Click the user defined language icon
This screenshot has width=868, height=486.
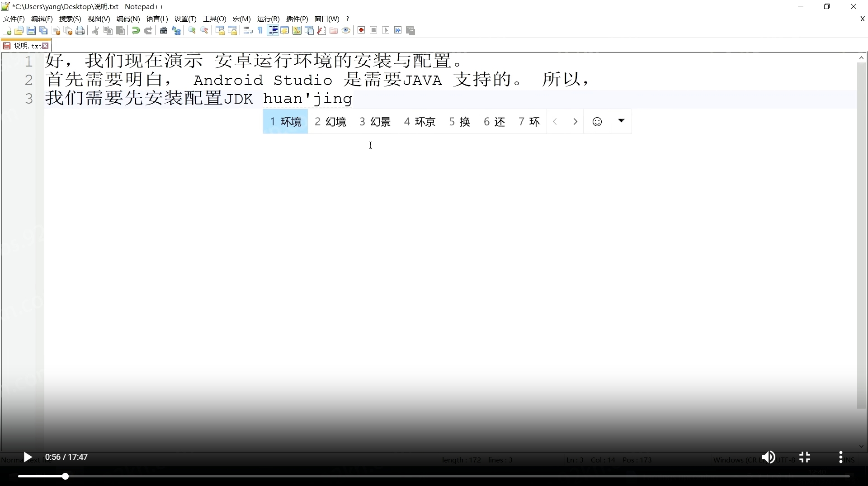click(285, 30)
